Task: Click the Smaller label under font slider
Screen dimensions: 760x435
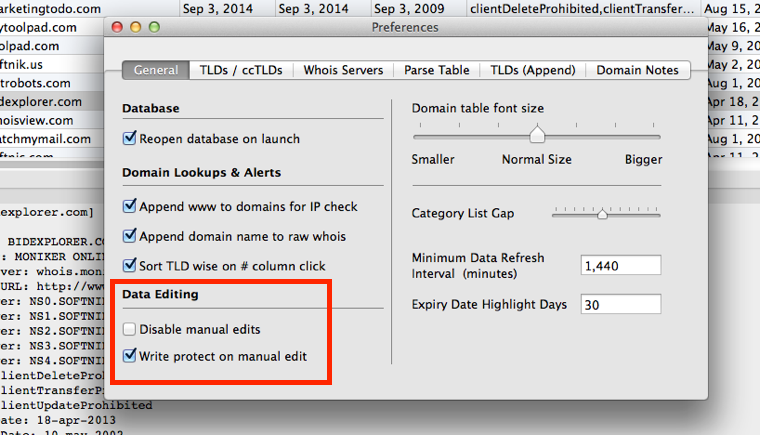Action: pyautogui.click(x=433, y=159)
